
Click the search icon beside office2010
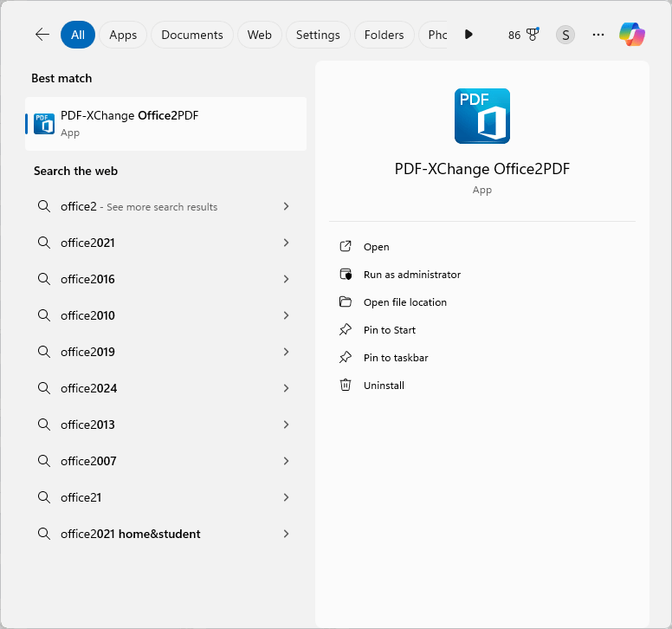coord(43,315)
